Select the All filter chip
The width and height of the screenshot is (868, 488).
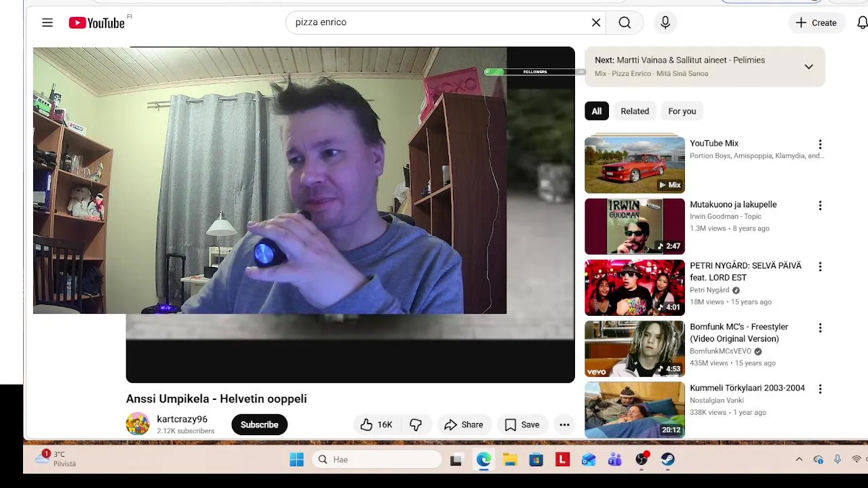597,111
